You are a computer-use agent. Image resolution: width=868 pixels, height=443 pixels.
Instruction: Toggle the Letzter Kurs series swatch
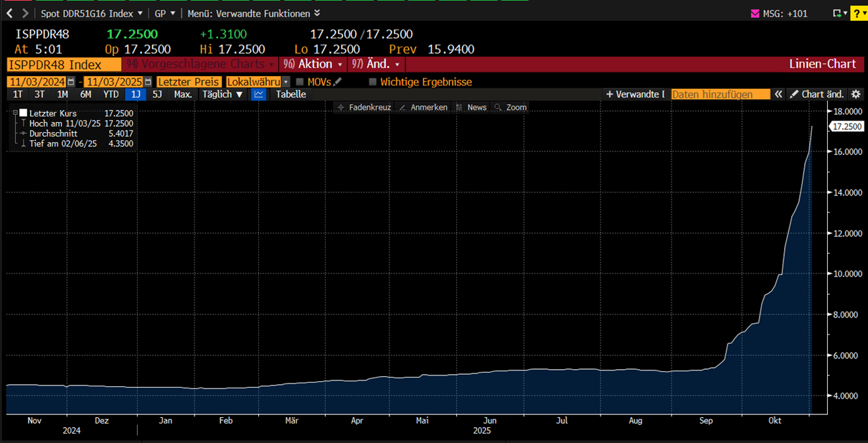[24, 113]
